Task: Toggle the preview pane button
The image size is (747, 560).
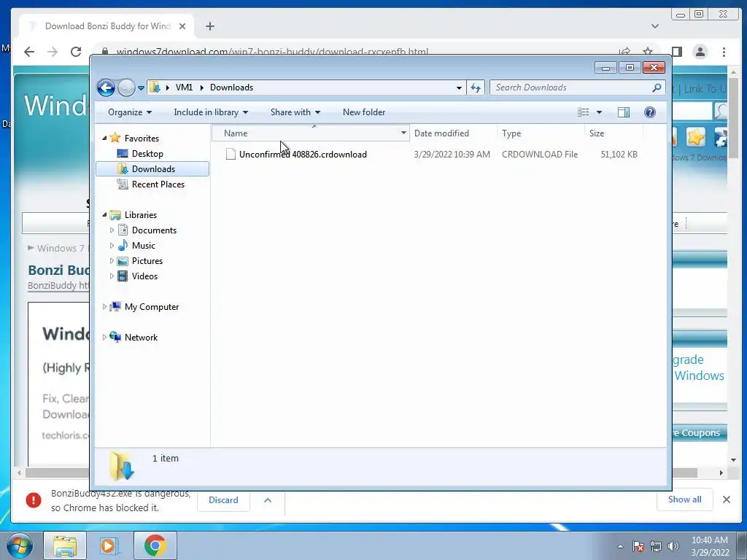Action: coord(624,112)
